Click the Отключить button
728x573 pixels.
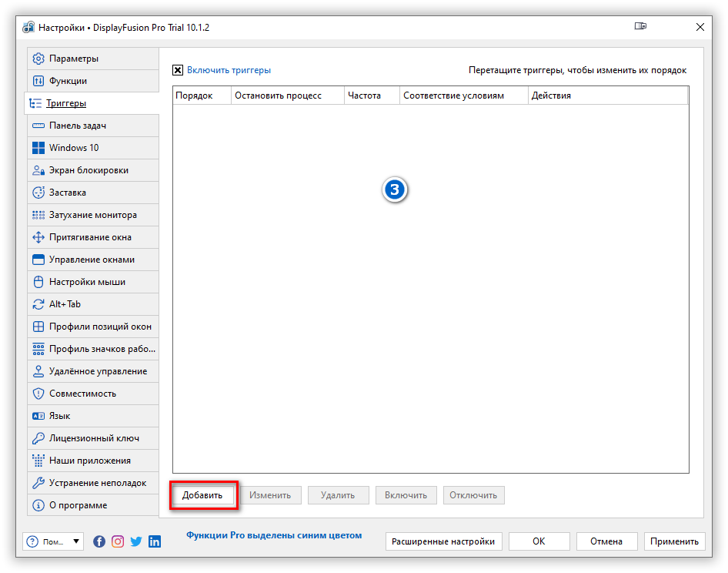coord(473,495)
